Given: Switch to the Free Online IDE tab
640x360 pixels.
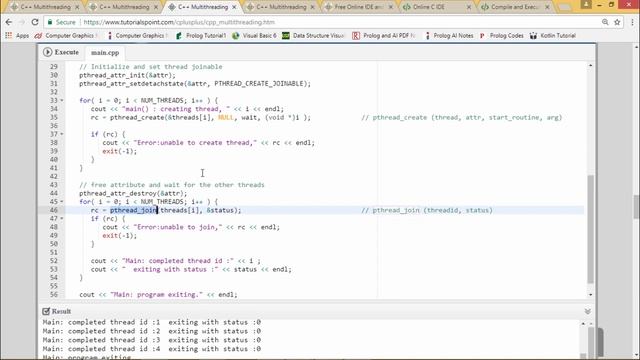Looking at the screenshot, I should coord(358,7).
